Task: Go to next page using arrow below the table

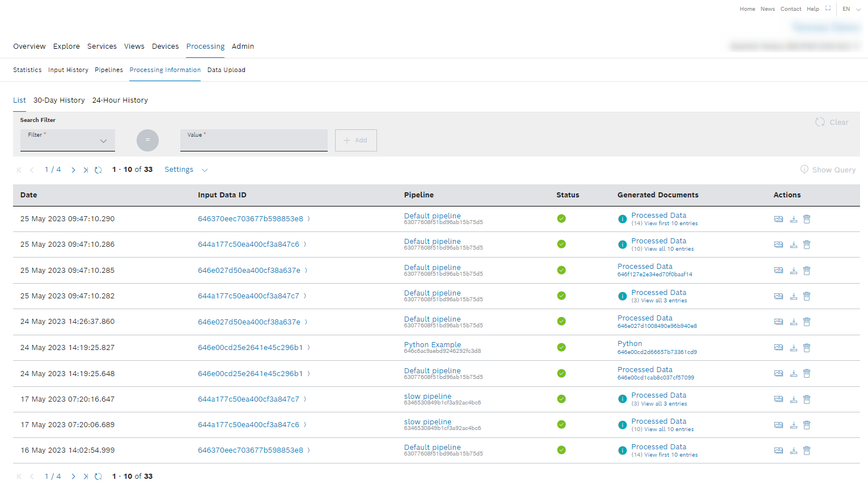Action: coord(73,477)
